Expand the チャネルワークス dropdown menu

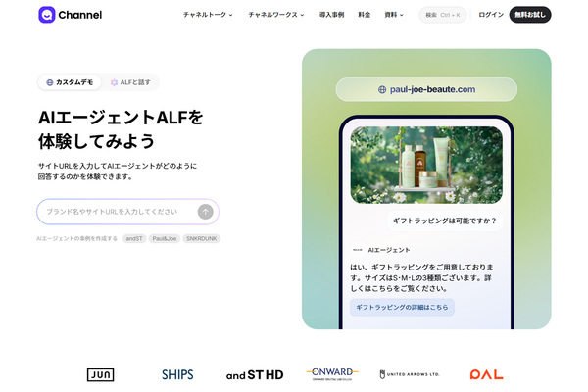pos(276,15)
